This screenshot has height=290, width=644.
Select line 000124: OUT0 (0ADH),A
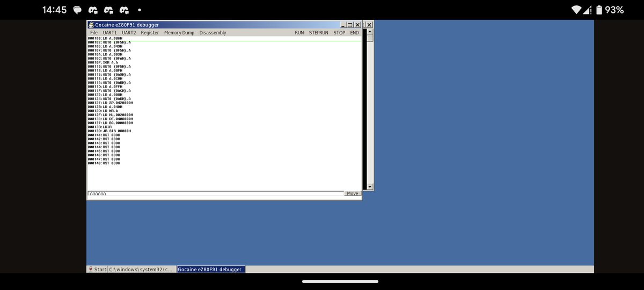point(109,98)
